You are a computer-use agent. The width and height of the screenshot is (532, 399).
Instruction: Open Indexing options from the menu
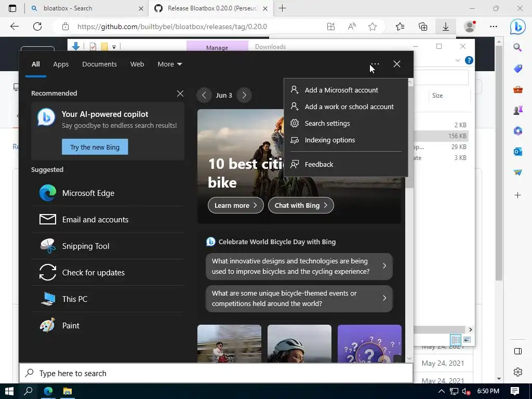[x=345, y=140]
